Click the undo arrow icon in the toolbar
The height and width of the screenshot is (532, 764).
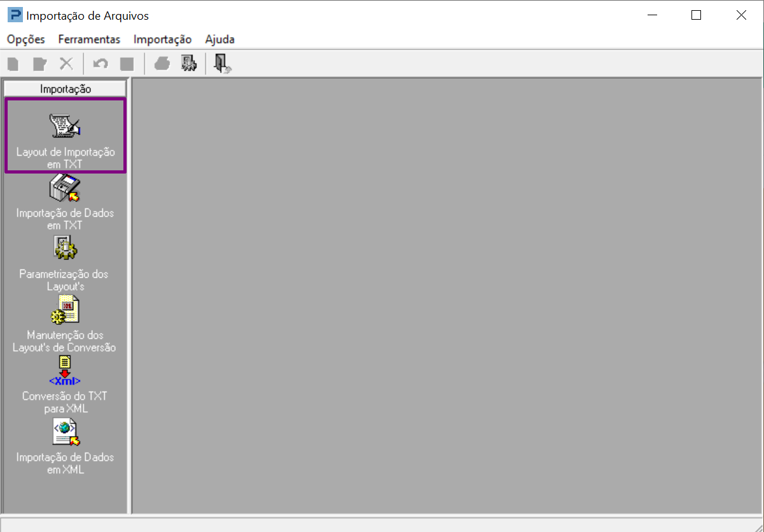point(101,63)
